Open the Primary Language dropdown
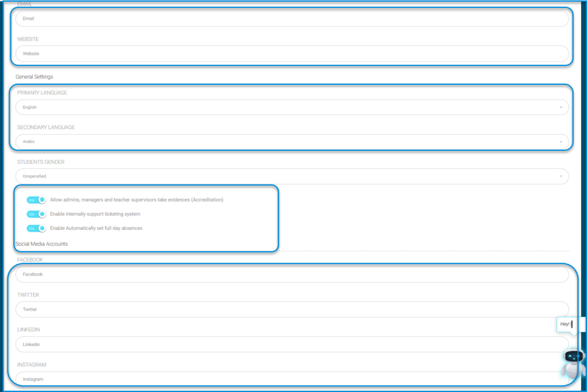This screenshot has height=392, width=587. pos(292,107)
